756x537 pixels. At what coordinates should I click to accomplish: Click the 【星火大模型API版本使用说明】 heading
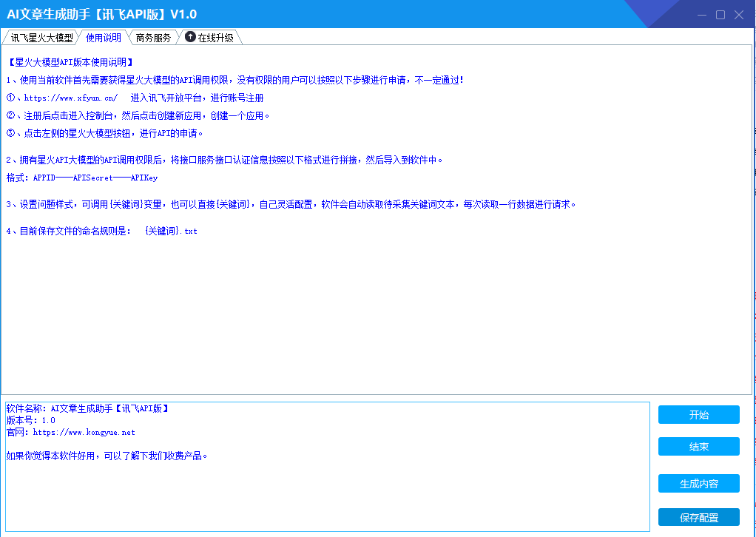[x=70, y=62]
